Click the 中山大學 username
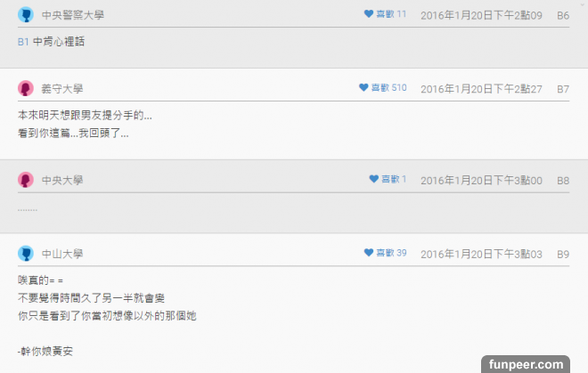The image size is (588, 373). coord(62,254)
